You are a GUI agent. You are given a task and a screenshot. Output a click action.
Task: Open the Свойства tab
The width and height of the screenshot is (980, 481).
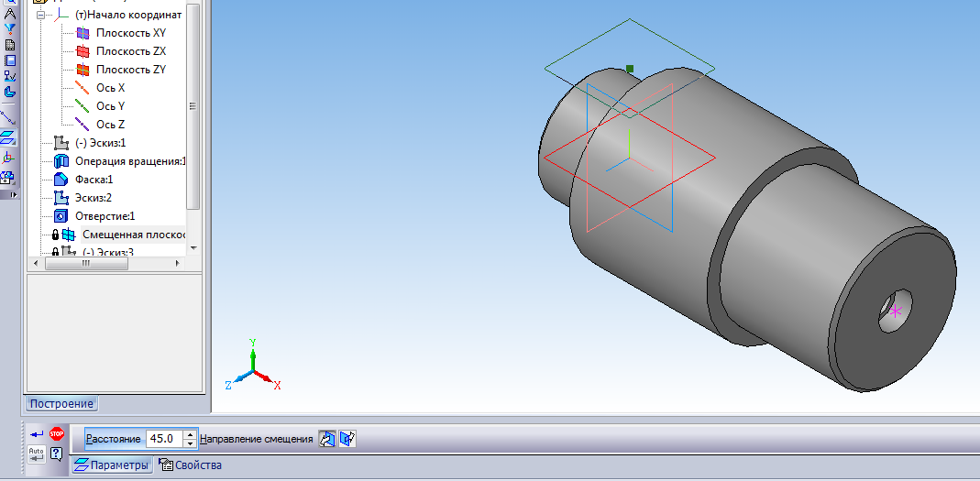pos(190,465)
